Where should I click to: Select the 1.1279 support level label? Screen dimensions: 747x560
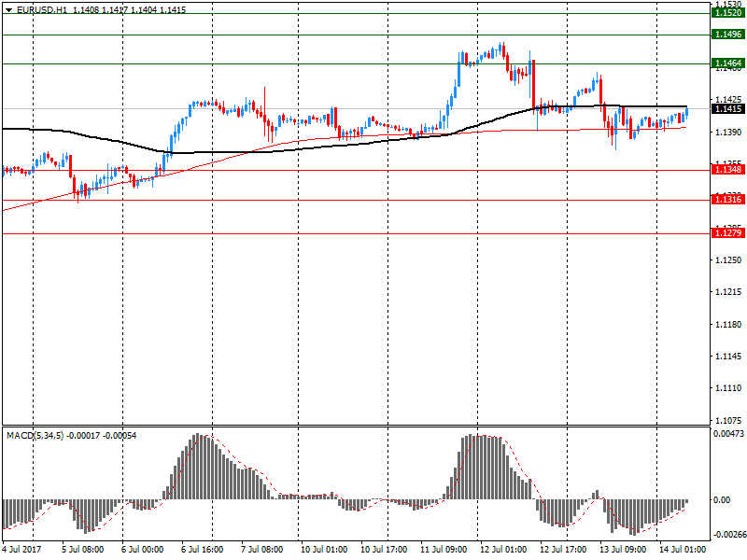[x=727, y=232]
